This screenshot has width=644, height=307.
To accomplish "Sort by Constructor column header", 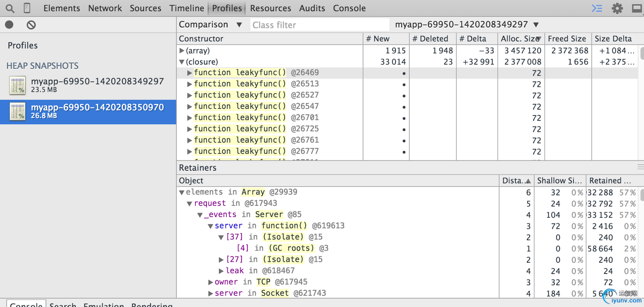I will point(270,39).
